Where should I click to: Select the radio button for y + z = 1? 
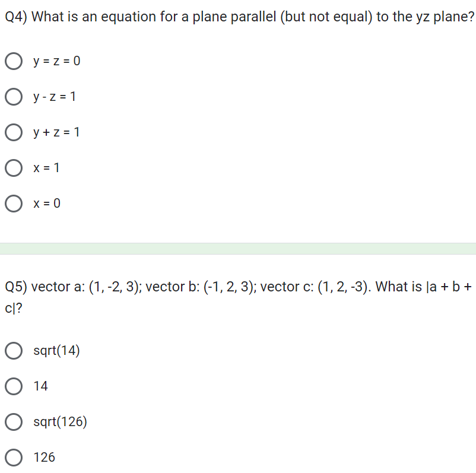[x=13, y=132]
